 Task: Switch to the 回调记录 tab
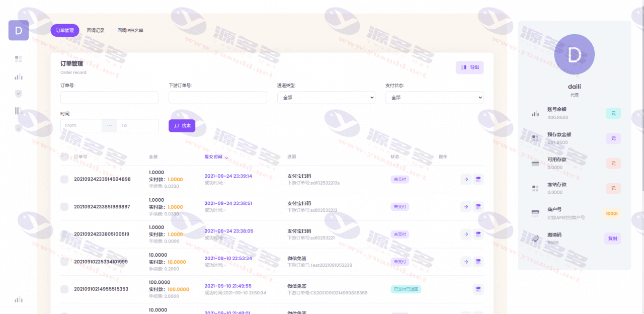96,30
